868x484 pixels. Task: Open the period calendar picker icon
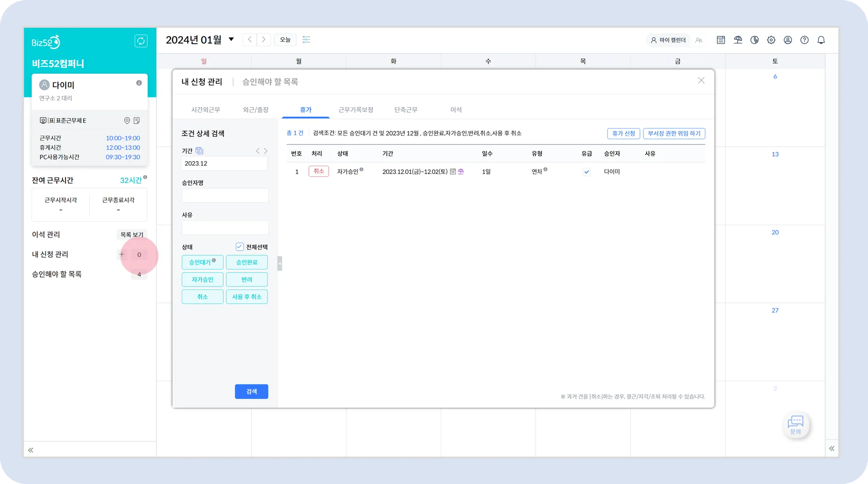[x=199, y=150]
